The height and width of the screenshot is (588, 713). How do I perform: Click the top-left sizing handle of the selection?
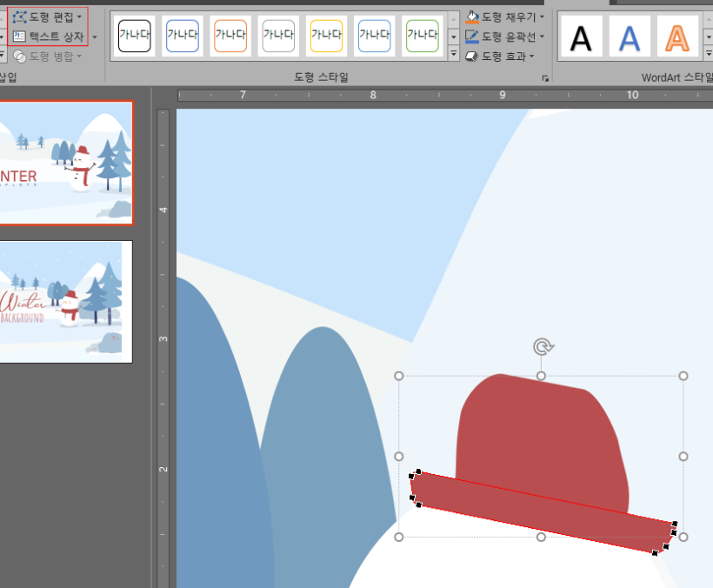[x=399, y=376]
